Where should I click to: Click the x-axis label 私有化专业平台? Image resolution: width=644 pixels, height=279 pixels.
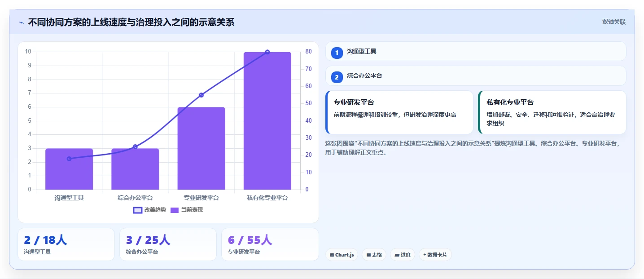[x=267, y=198]
